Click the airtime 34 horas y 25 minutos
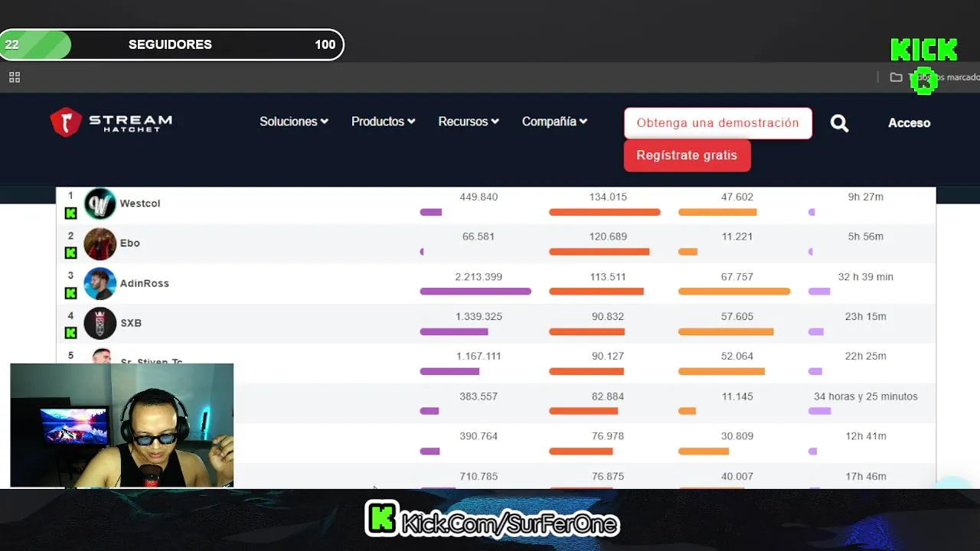This screenshot has width=980, height=551. [866, 396]
